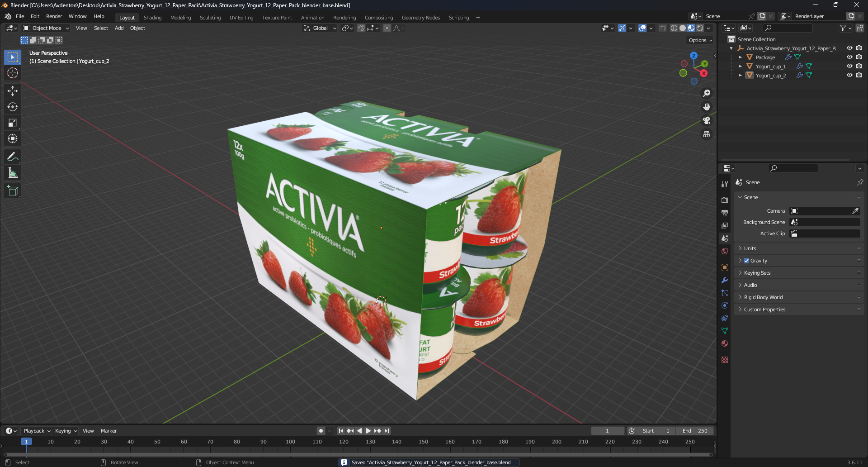Select the Measure tool

(13, 173)
